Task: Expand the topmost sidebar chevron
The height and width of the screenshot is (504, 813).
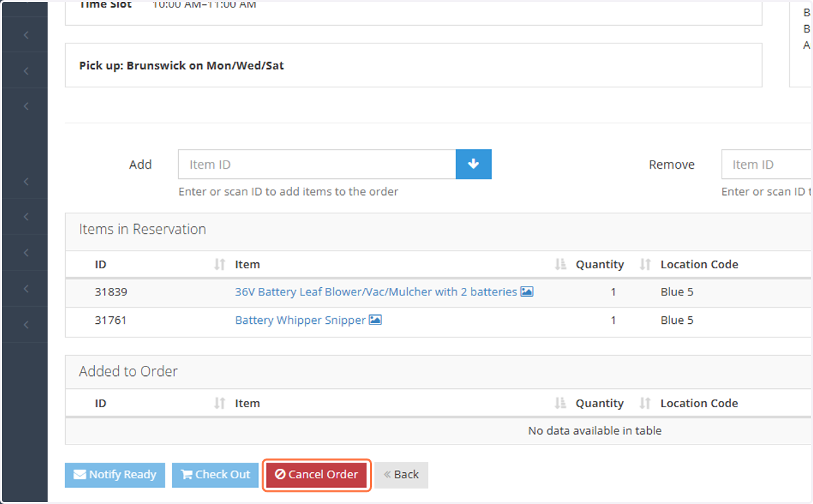Action: 26,35
